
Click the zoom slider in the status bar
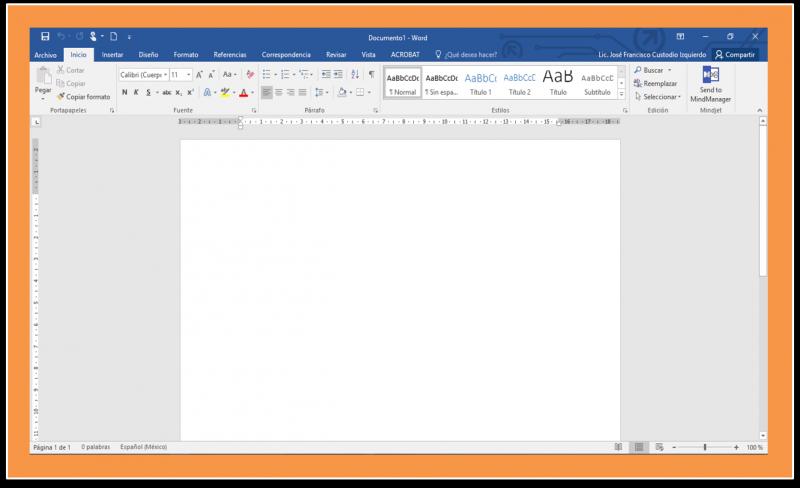tap(704, 447)
